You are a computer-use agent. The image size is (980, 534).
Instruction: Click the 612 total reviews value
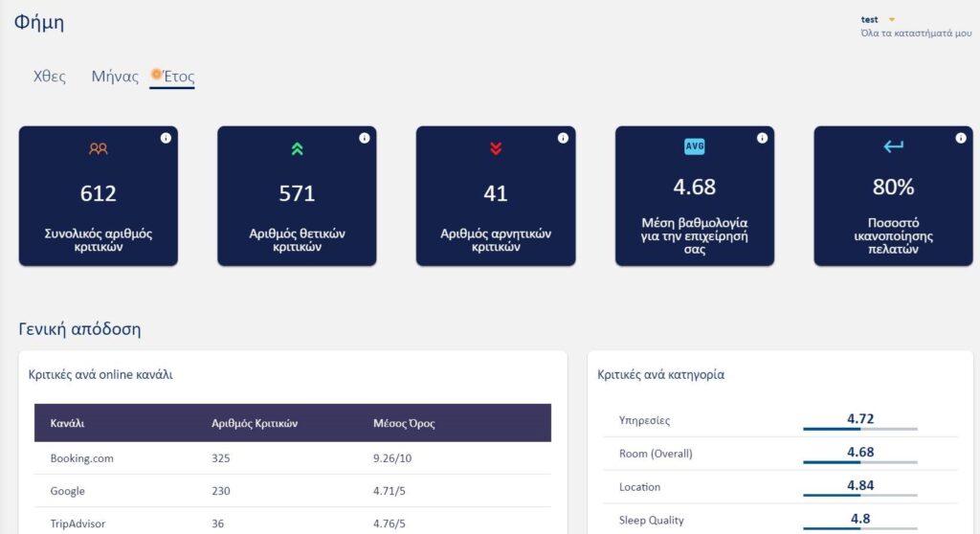99,193
